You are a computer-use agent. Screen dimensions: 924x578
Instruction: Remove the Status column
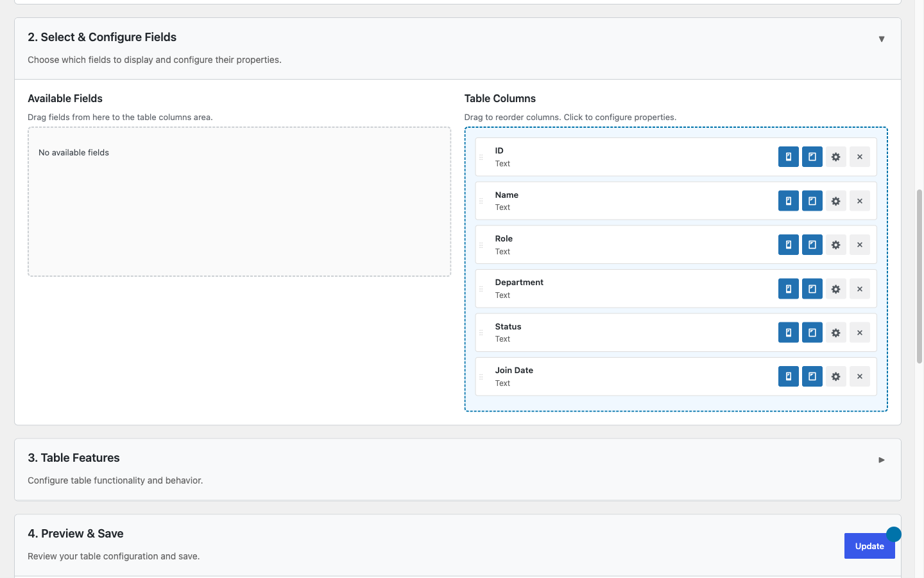click(859, 333)
